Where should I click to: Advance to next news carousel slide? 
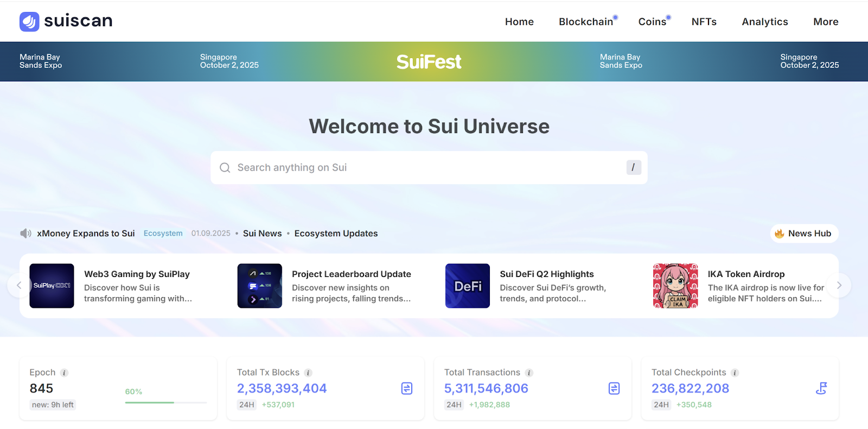[x=839, y=286]
